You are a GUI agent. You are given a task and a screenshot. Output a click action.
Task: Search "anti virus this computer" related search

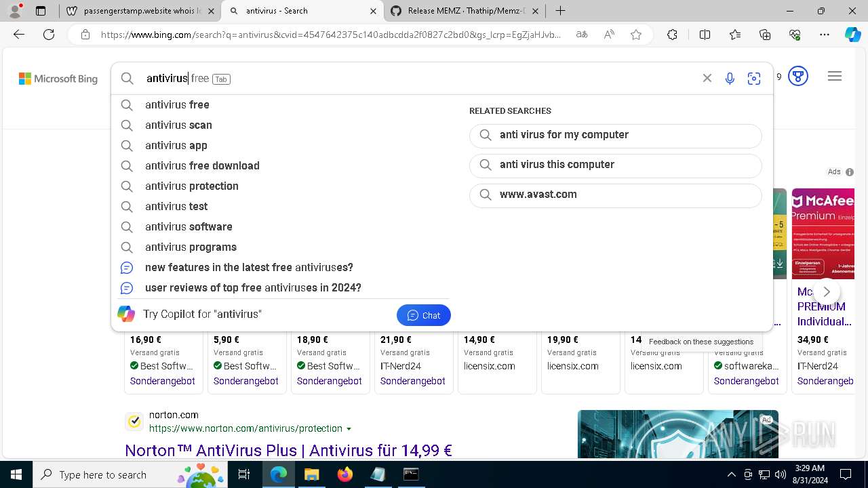616,165
